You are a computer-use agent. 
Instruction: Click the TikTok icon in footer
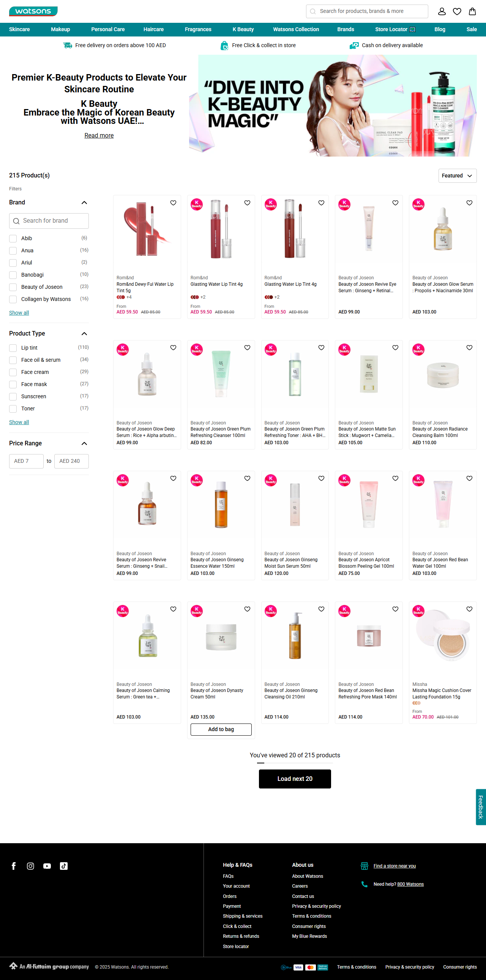pyautogui.click(x=64, y=866)
